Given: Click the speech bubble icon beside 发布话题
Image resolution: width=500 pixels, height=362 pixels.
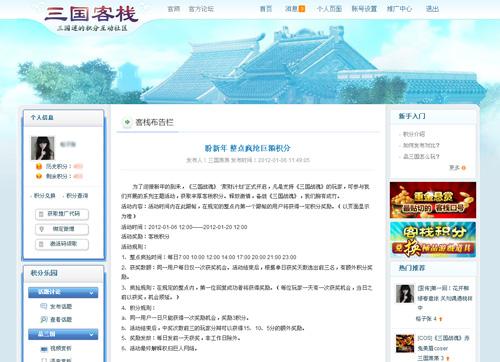Looking at the screenshot, I should tap(44, 306).
